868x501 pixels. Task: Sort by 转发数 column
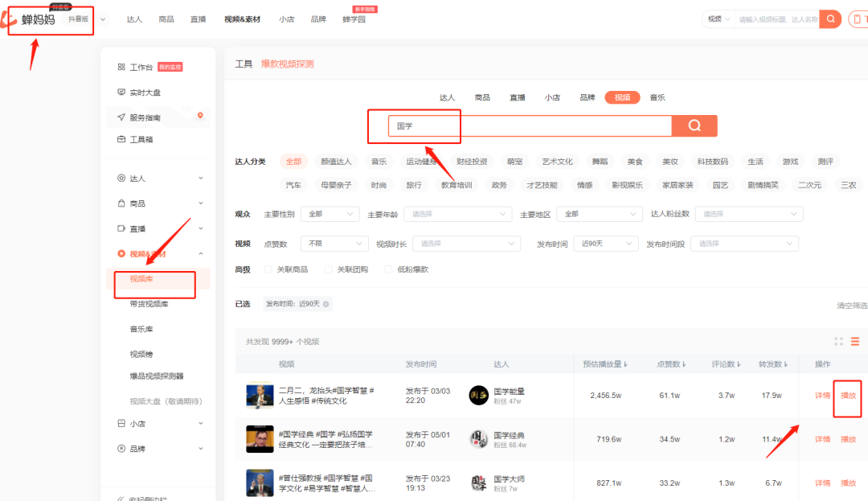click(773, 363)
